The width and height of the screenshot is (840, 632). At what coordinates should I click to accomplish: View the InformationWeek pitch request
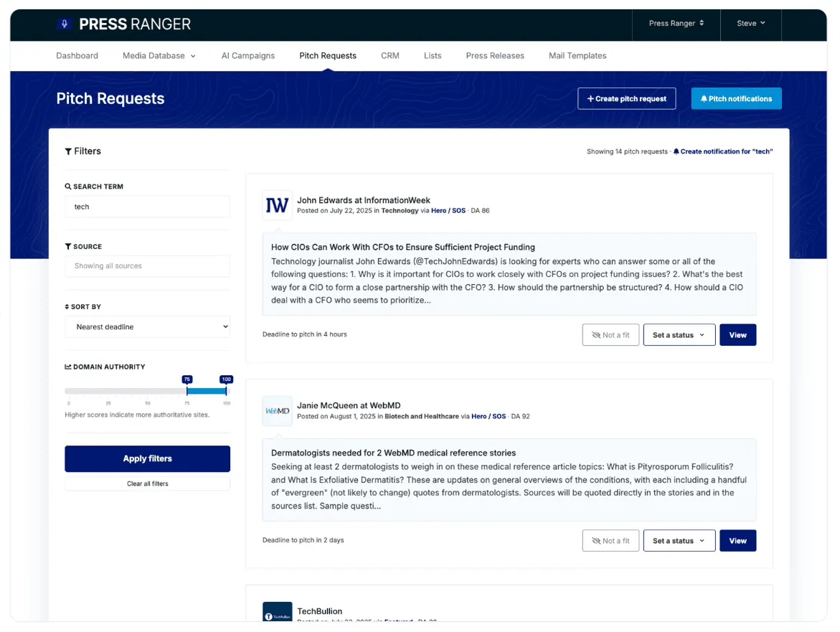pyautogui.click(x=737, y=335)
